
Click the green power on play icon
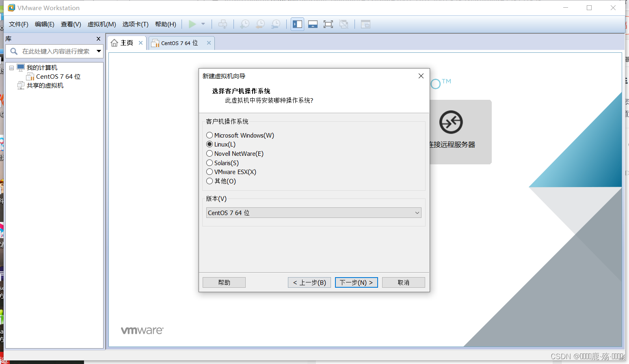192,24
